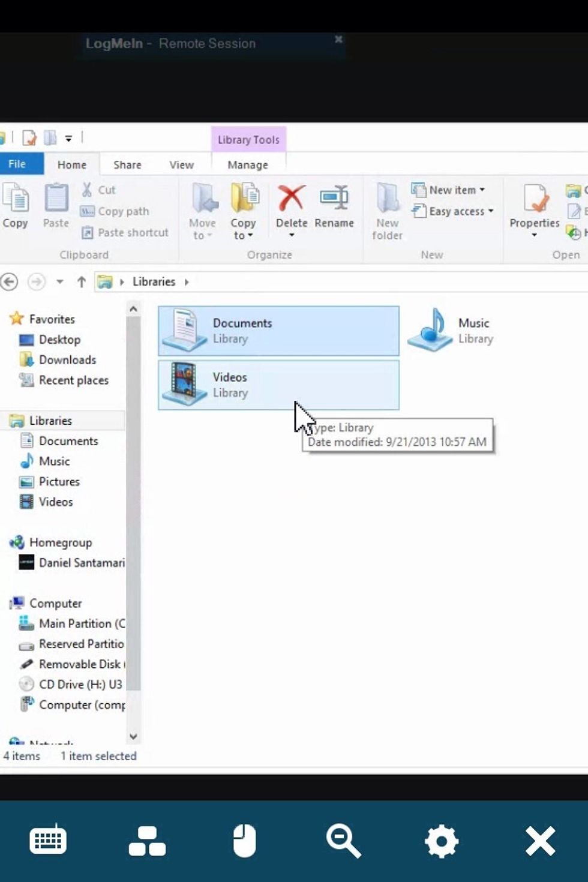The width and height of the screenshot is (588, 882).
Task: Switch to the View ribbon tab
Action: point(181,164)
